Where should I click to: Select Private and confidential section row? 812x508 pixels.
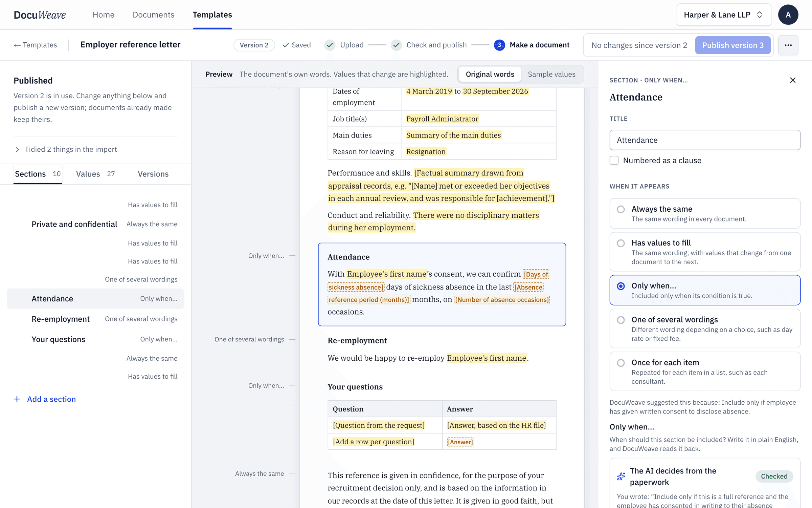pyautogui.click(x=95, y=224)
